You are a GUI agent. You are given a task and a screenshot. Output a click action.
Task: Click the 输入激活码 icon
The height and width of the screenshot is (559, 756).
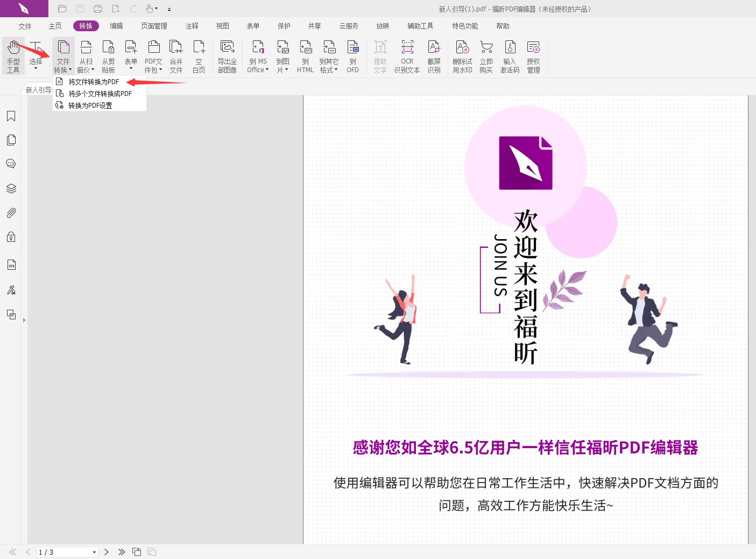pos(510,55)
